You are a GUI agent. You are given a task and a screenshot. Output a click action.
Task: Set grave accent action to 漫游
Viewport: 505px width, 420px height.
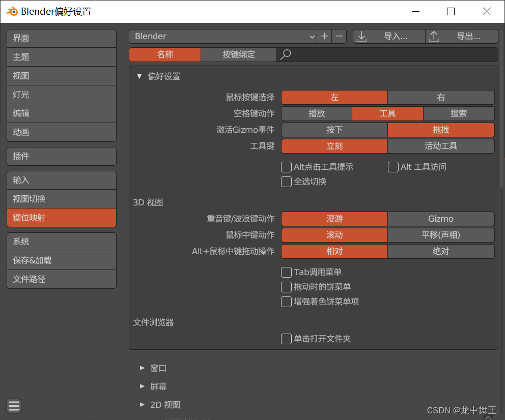coord(334,219)
